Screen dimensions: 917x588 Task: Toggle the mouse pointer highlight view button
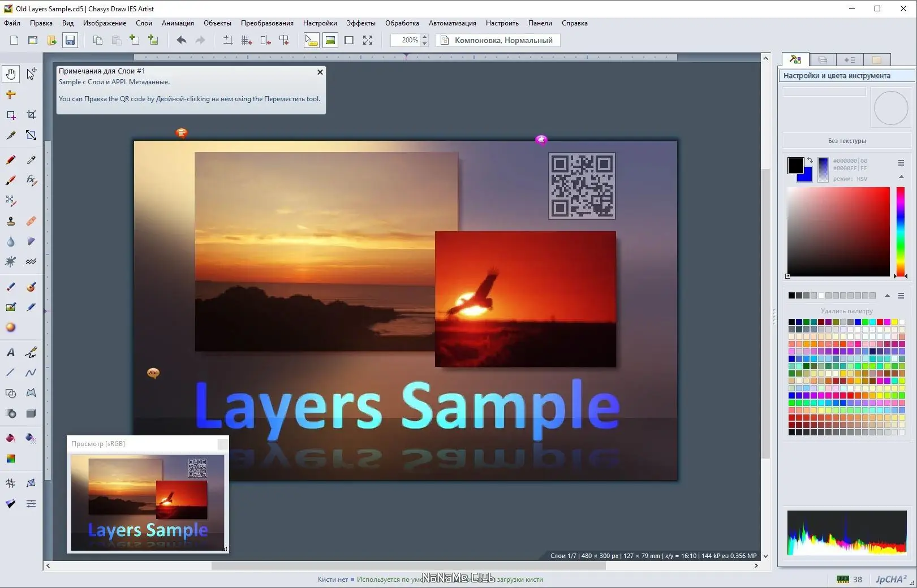[312, 40]
